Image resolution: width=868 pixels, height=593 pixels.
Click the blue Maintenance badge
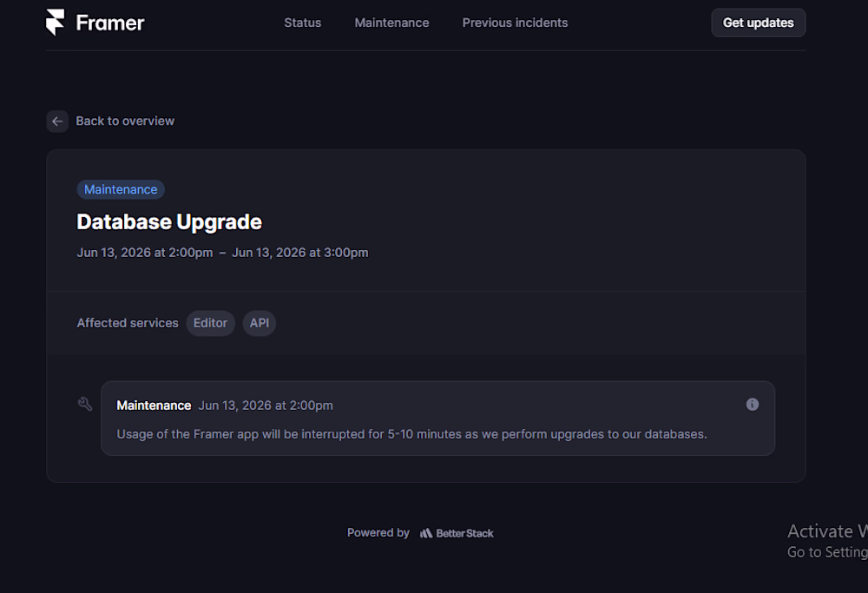[121, 189]
